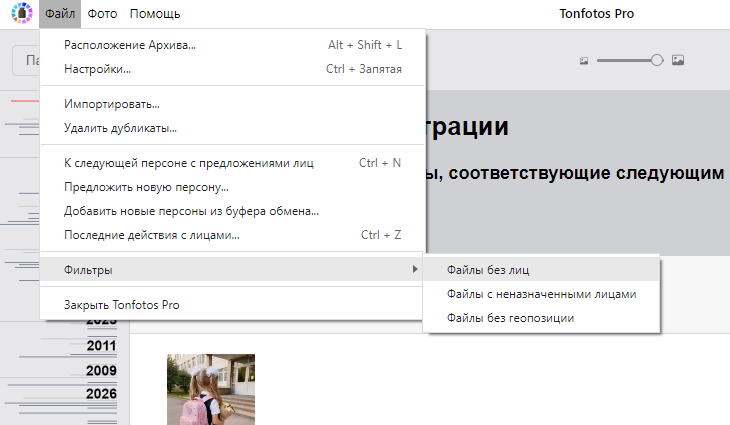The image size is (730, 425).
Task: Apply the Файлы без лиц filter
Action: [488, 270]
